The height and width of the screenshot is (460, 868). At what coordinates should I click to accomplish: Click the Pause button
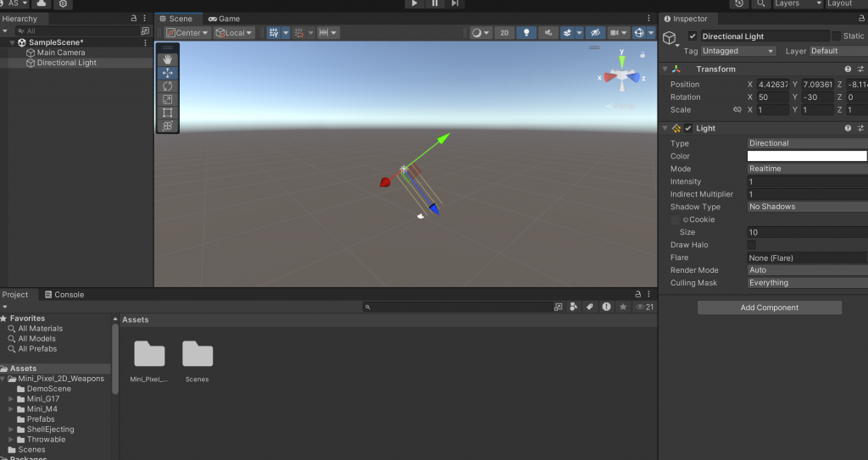click(435, 3)
